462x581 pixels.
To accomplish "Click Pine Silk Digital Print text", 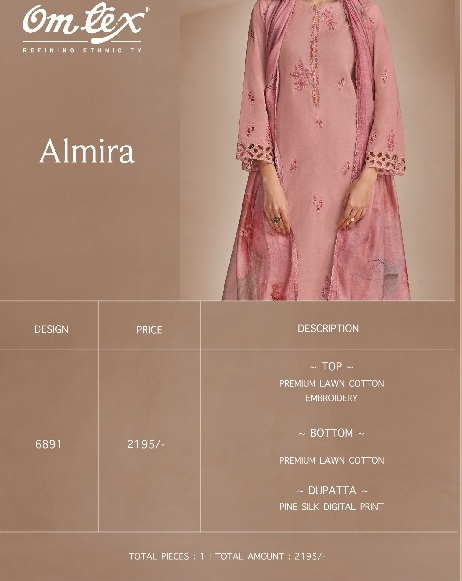I will coord(332,507).
